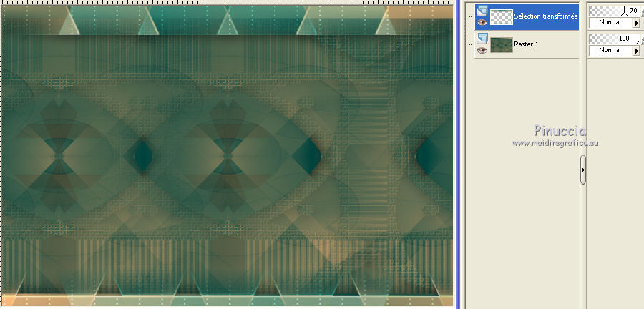Select the Sélection transformée layer thumbnail
Screen dimensions: 644x309
[502, 17]
